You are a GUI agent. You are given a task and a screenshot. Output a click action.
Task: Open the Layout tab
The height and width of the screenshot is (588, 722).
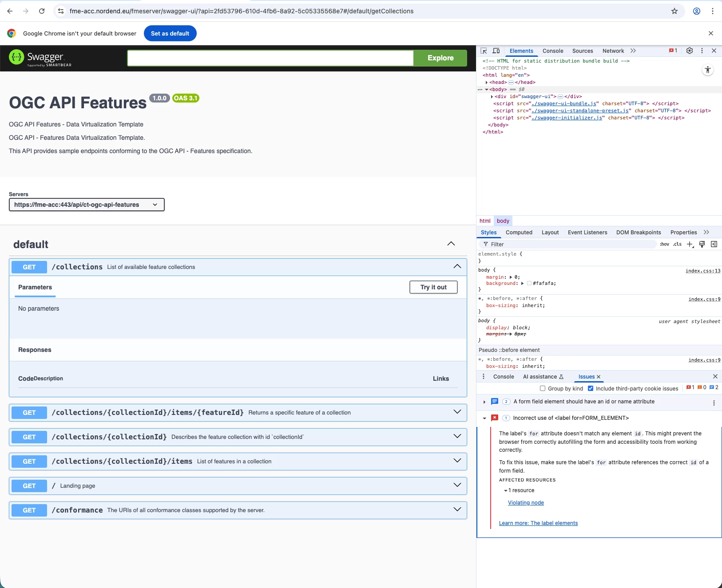pyautogui.click(x=550, y=233)
